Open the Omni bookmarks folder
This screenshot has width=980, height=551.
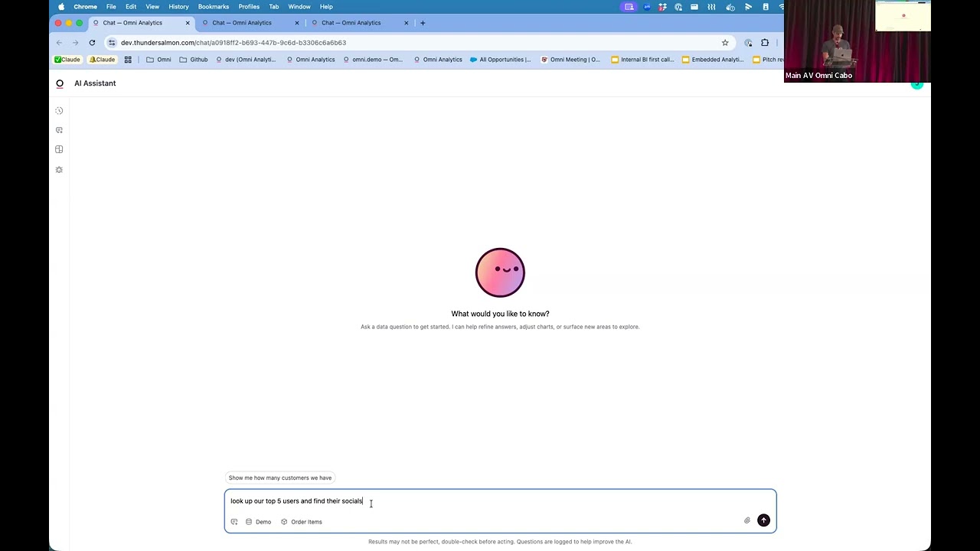coord(159,60)
